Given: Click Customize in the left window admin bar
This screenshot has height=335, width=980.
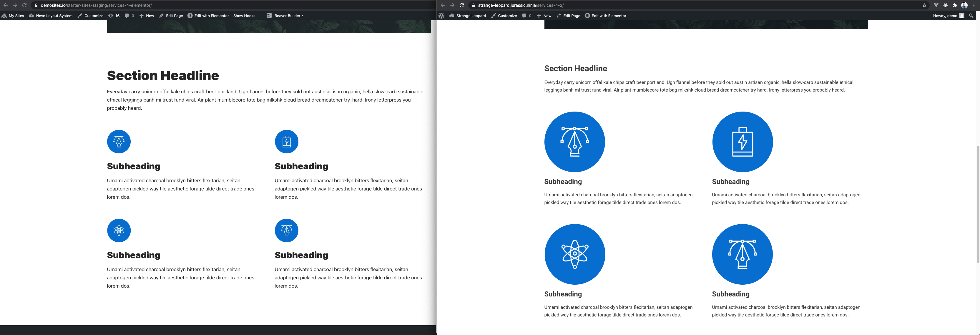Looking at the screenshot, I should (x=91, y=16).
